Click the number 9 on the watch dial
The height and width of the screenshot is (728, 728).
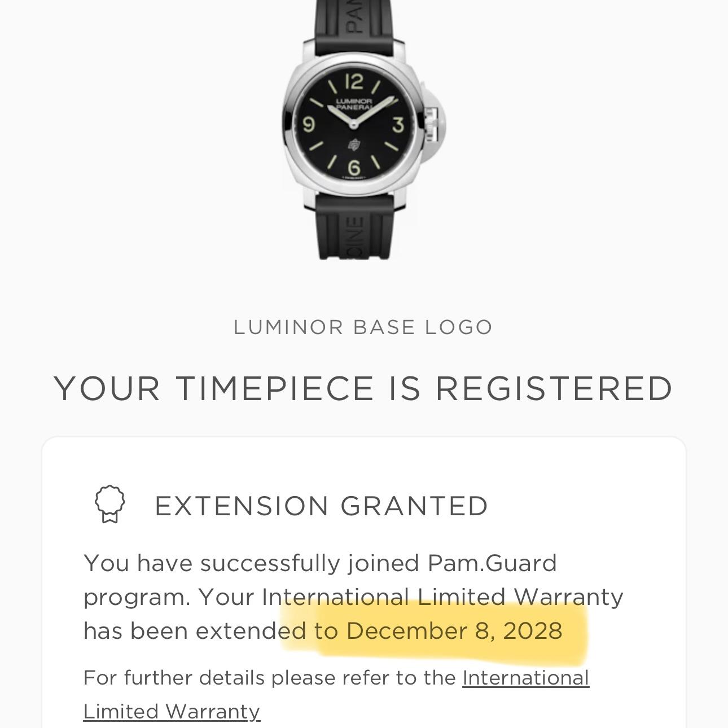tap(309, 123)
